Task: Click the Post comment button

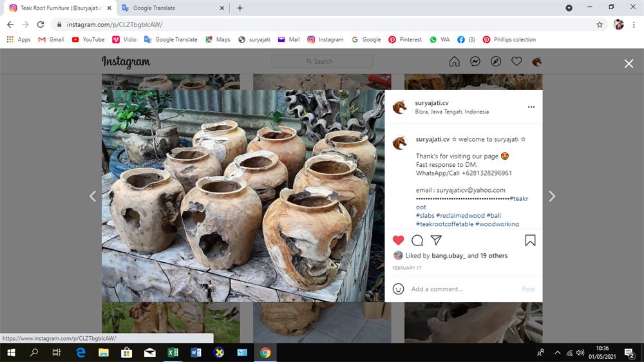Action: [x=528, y=289]
